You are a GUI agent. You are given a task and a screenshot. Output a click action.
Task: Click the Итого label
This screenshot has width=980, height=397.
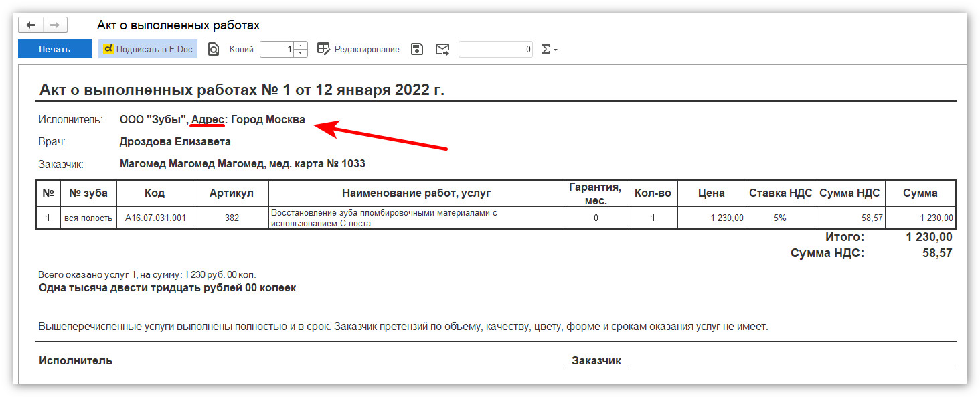click(x=844, y=237)
